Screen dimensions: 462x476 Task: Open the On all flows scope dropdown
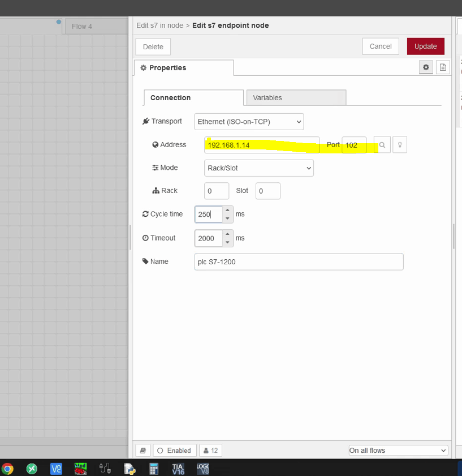[398, 451]
